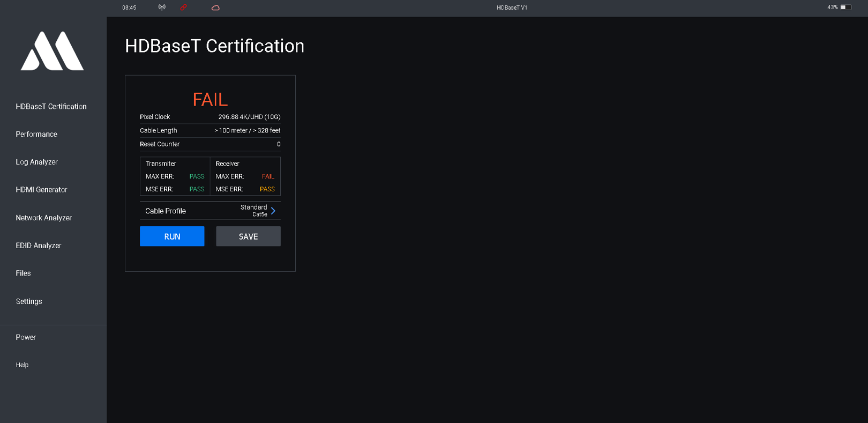
Task: Click the 'HDBaseT Certification' page heading
Action: coord(214,46)
